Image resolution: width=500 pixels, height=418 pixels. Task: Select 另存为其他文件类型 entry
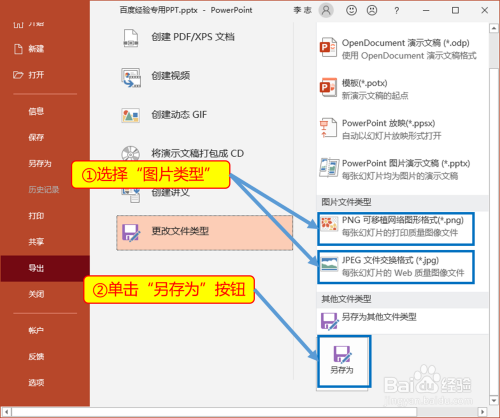click(402, 320)
